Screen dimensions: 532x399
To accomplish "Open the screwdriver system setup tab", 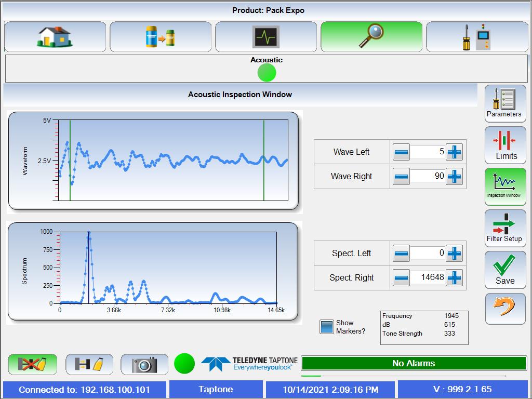I will pyautogui.click(x=477, y=37).
